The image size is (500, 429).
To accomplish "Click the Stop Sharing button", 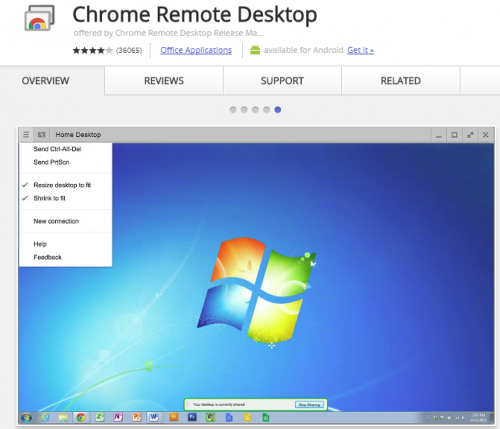I will [x=309, y=405].
